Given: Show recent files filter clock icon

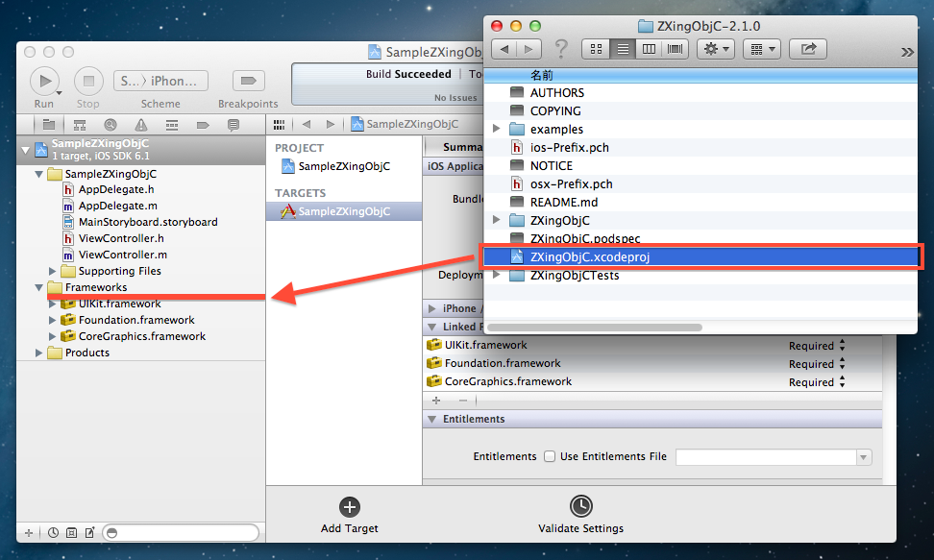Looking at the screenshot, I should [53, 532].
